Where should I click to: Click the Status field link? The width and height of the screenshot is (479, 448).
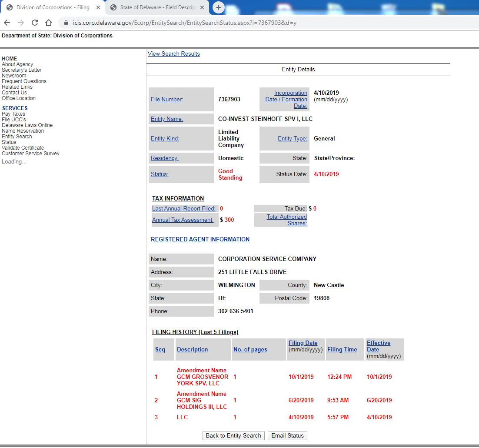(160, 174)
